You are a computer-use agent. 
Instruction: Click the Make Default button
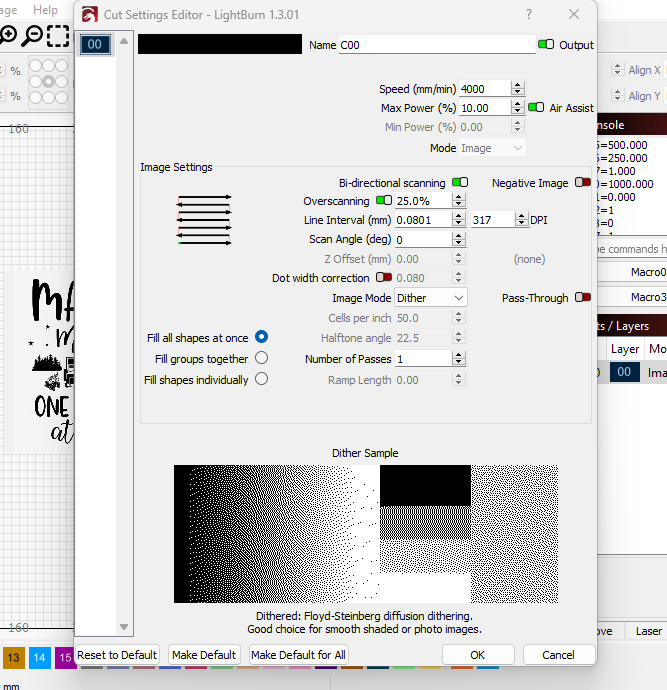point(204,655)
